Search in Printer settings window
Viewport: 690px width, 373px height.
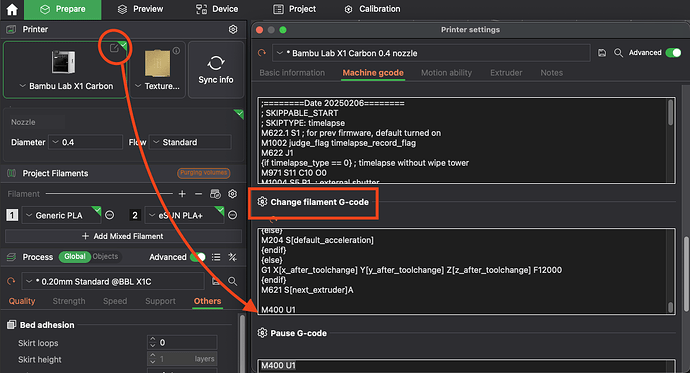(x=618, y=53)
